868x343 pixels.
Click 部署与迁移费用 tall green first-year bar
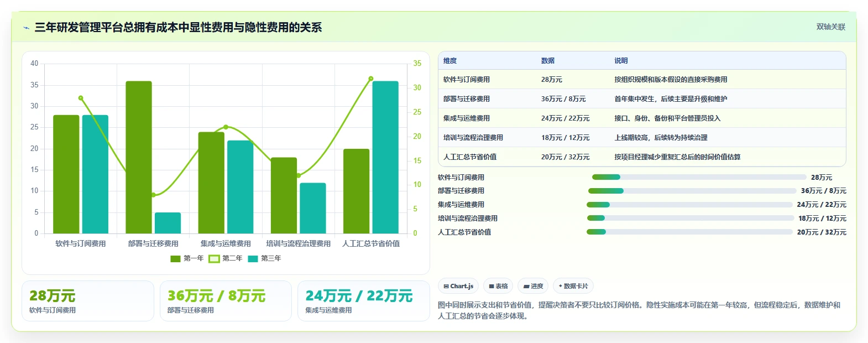(x=139, y=157)
